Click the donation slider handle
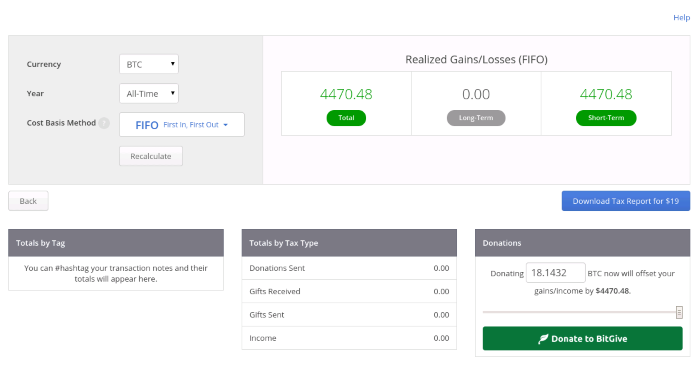 pyautogui.click(x=679, y=312)
